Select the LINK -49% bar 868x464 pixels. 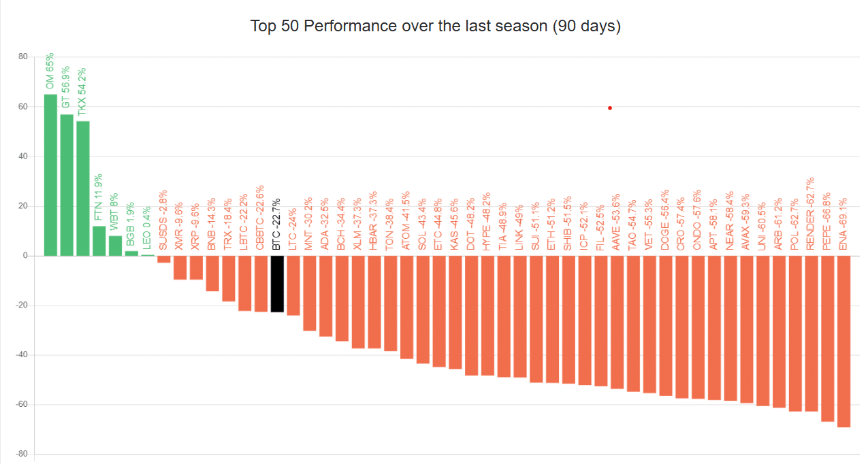519,316
